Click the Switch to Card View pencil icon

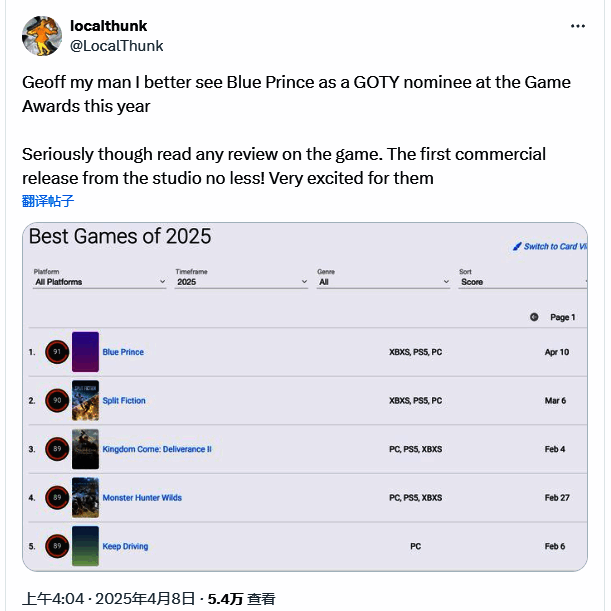pos(517,246)
